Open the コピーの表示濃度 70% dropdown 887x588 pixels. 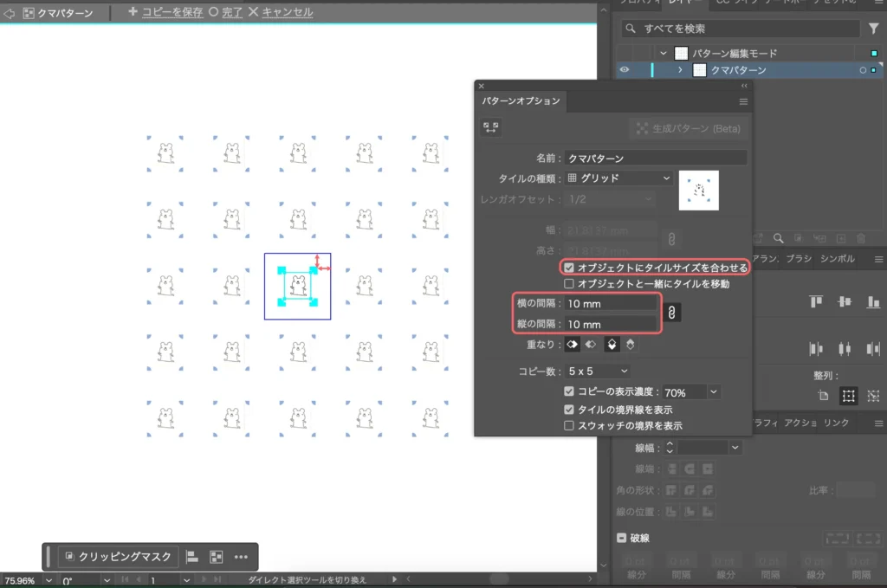click(714, 391)
